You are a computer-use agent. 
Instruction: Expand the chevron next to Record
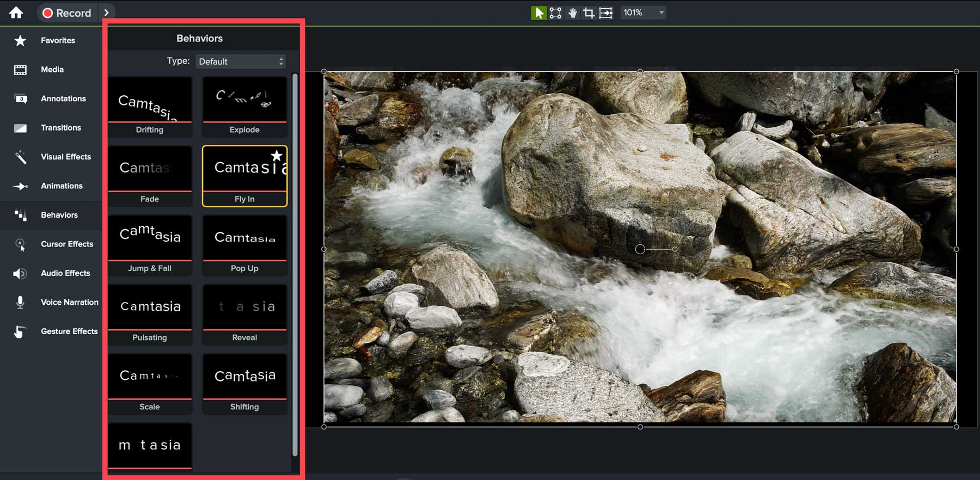coord(107,13)
